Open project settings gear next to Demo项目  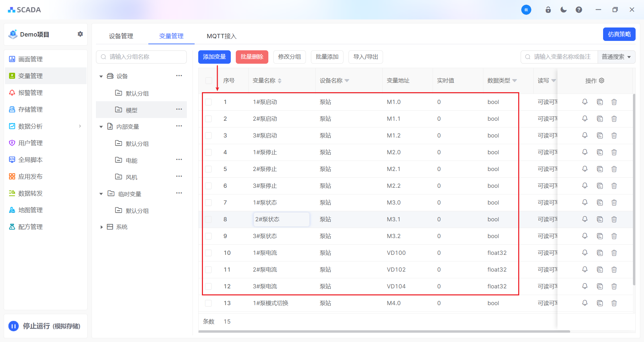tap(80, 34)
